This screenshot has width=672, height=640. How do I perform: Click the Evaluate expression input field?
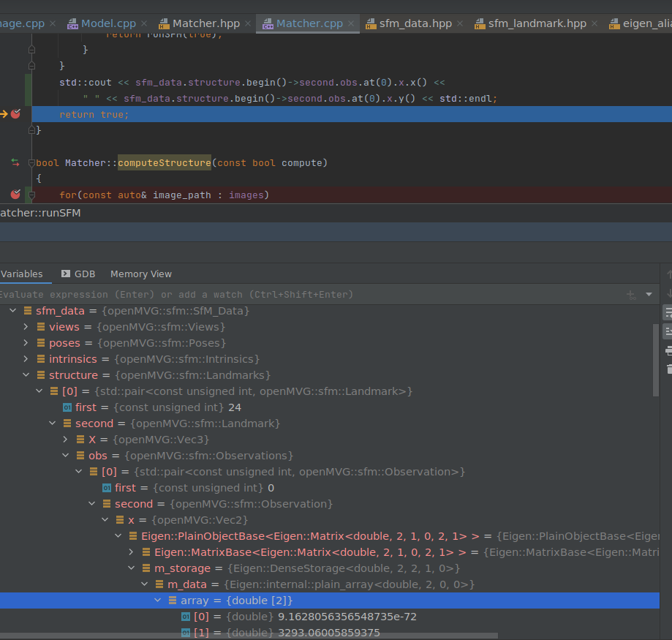pos(311,295)
